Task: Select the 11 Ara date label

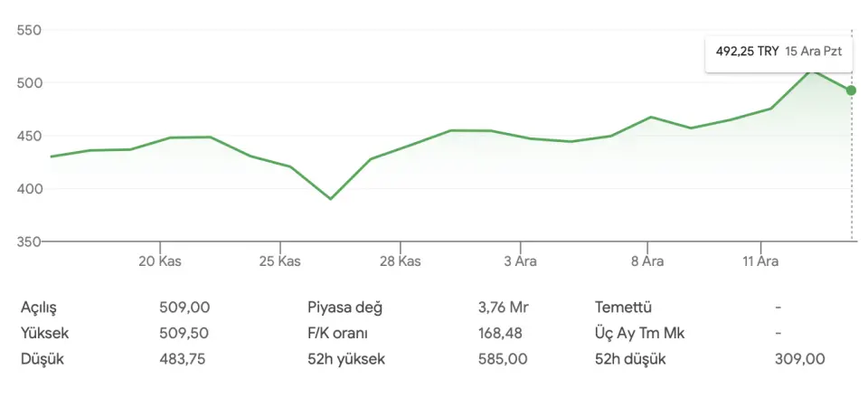Action: pyautogui.click(x=760, y=261)
